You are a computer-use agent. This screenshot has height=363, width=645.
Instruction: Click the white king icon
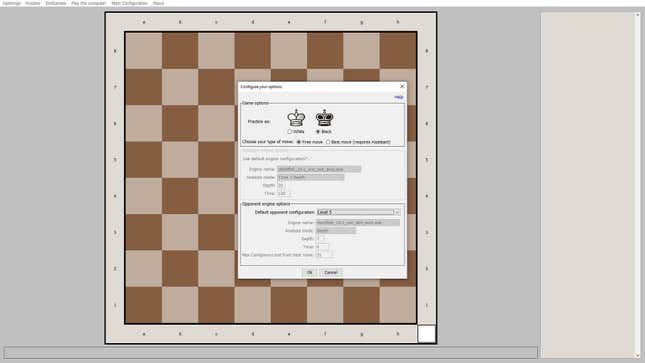tap(296, 118)
